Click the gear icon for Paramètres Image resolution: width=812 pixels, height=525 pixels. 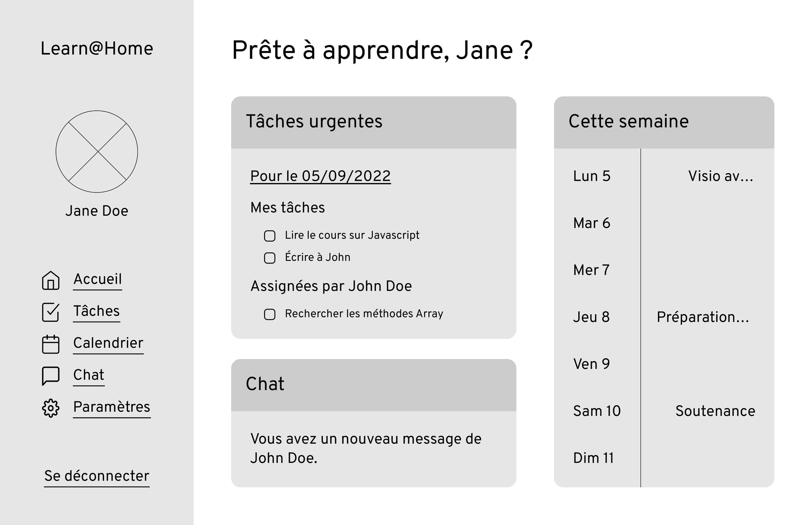[x=51, y=408]
